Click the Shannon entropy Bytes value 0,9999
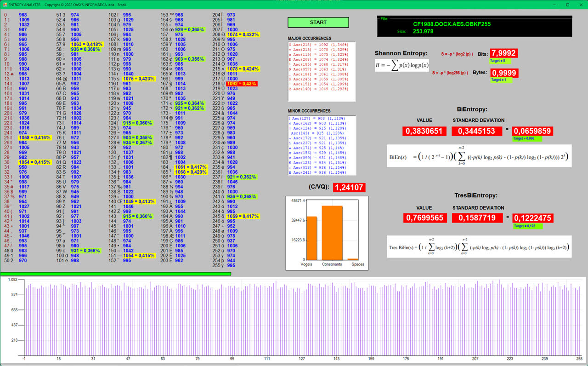 (503, 73)
